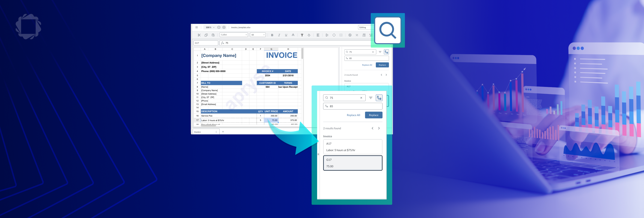
Task: Click the 375.00 amount cell
Action: pyautogui.click(x=288, y=120)
